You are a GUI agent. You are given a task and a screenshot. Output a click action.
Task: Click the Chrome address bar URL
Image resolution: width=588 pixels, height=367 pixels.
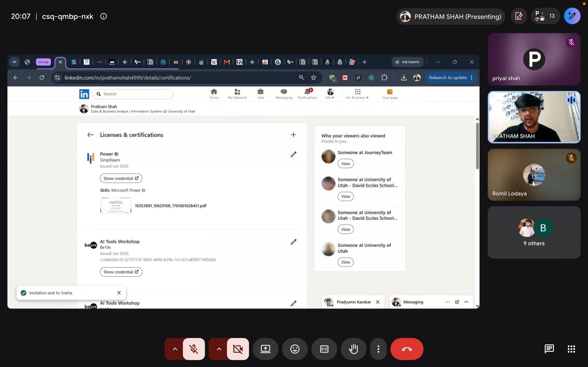point(128,78)
